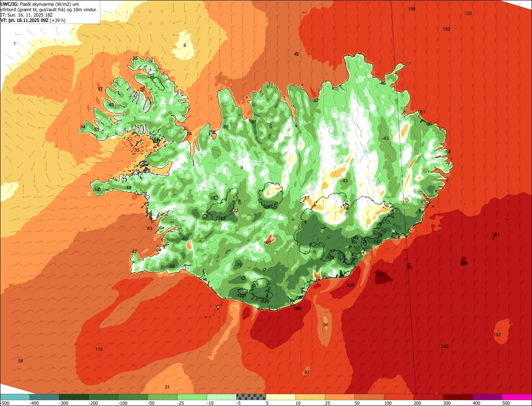Image resolution: width=532 pixels, height=406 pixels.
Task: Click legend swatch between -300 and -200
Action: tap(74, 397)
